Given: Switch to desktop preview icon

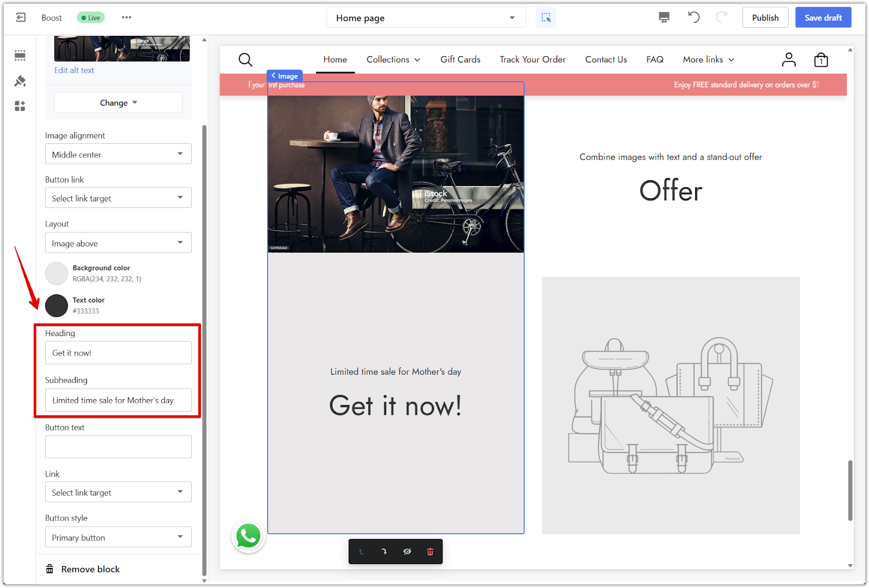Looking at the screenshot, I should pyautogui.click(x=664, y=17).
